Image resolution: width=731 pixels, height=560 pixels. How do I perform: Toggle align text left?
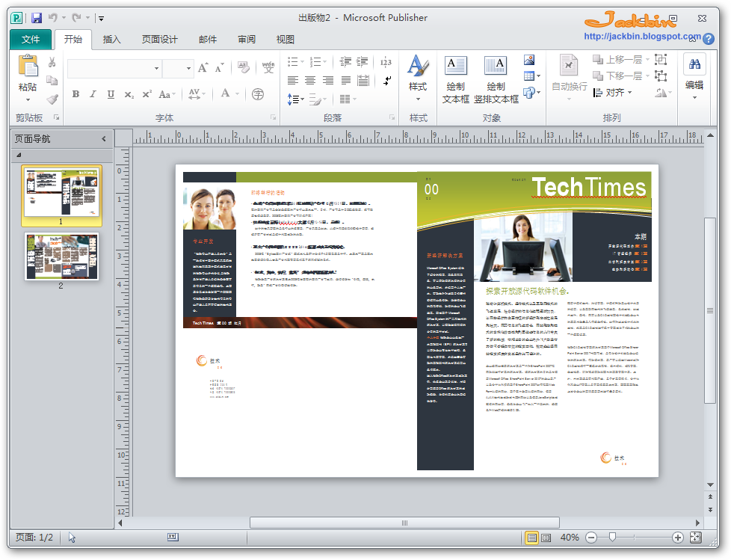coord(293,80)
